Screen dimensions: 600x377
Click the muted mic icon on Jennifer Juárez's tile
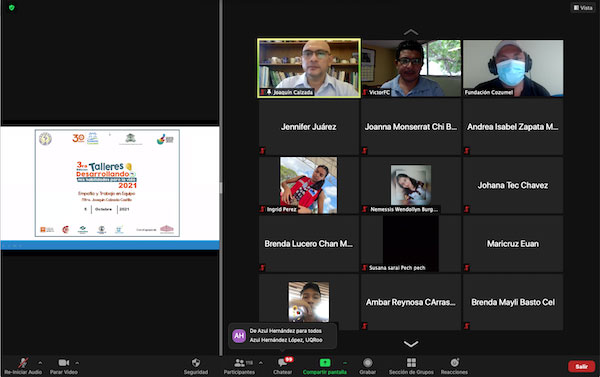pos(262,151)
